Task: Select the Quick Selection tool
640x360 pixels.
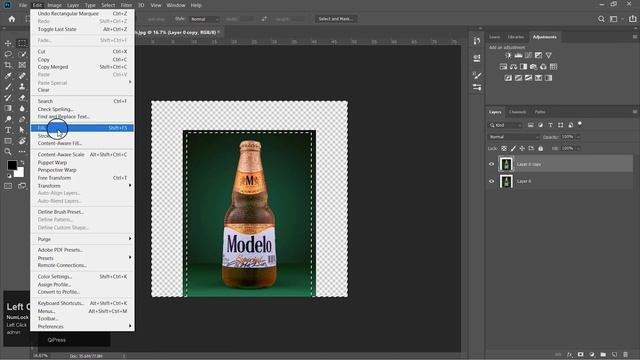Action: pyautogui.click(x=22, y=54)
